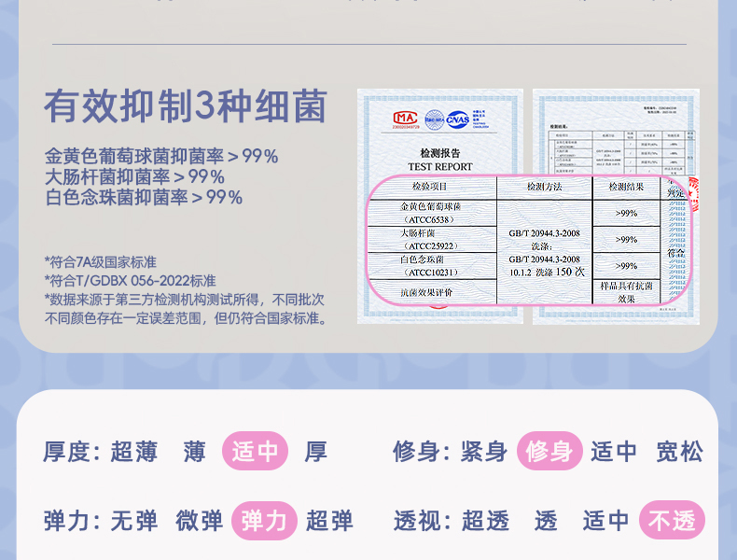Click the 检测报告 title on certificate
Viewport: 737px width, 560px height.
440,153
